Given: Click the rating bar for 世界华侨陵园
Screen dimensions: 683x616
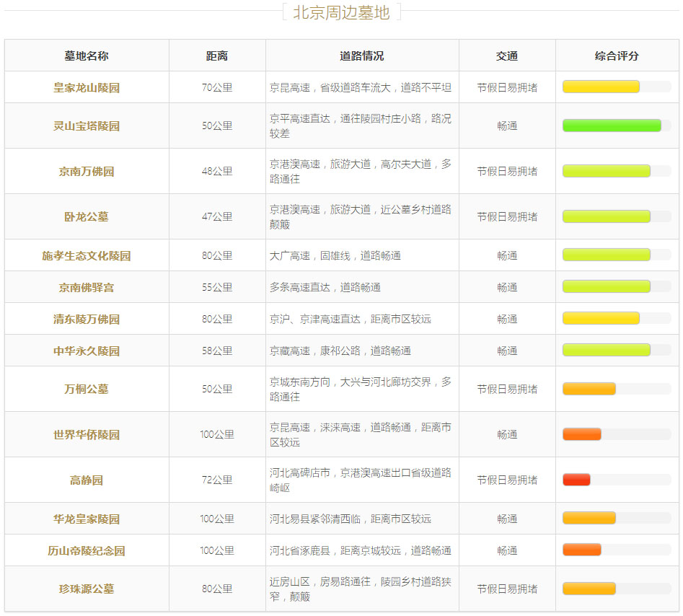Looking at the screenshot, I should coord(581,434).
